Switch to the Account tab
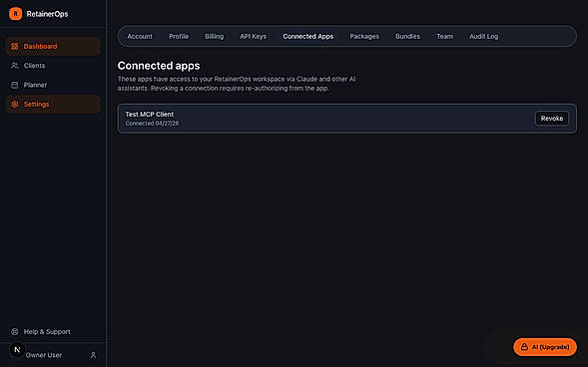Screen dimensions: 588x367 coord(140,36)
